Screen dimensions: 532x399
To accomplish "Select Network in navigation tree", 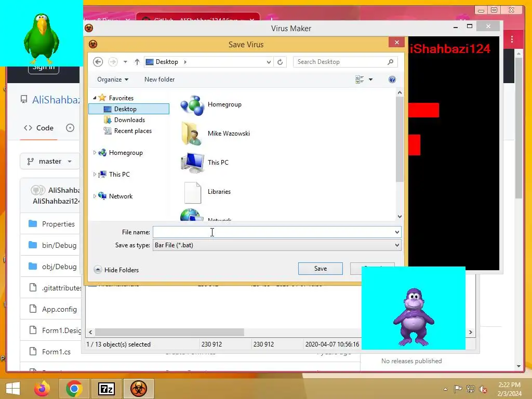I will pos(121,196).
